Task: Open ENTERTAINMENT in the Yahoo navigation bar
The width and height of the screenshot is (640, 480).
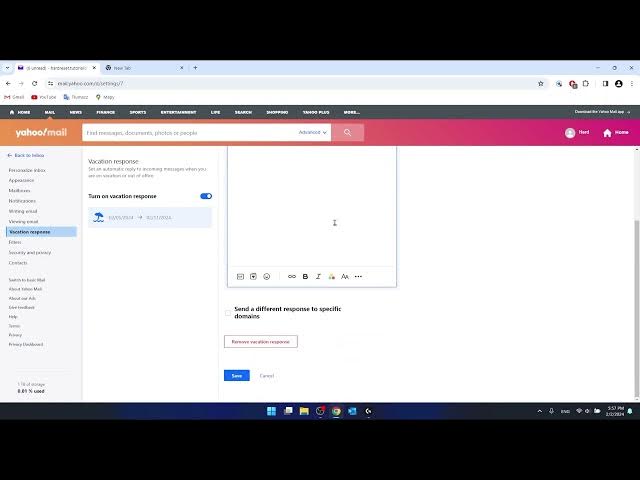Action: (178, 112)
